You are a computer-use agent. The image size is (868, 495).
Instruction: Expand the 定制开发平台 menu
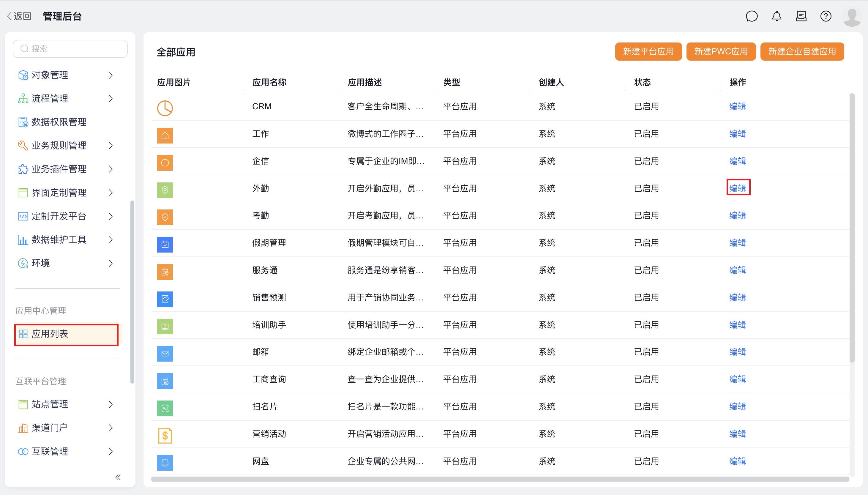(x=111, y=216)
